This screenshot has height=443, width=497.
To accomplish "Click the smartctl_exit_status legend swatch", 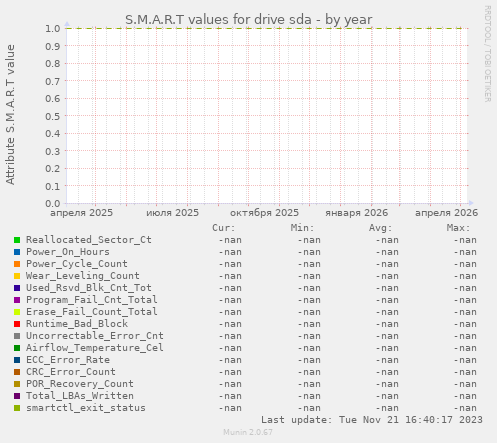I will pos(17,408).
